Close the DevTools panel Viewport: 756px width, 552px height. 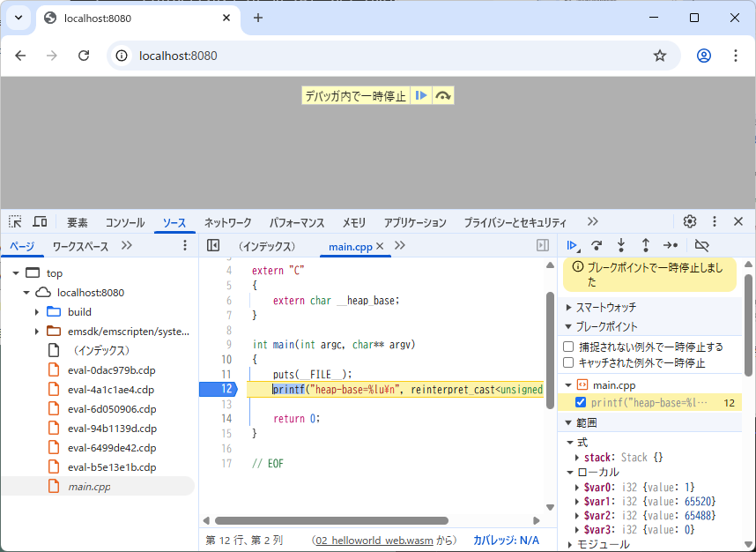[x=738, y=221]
